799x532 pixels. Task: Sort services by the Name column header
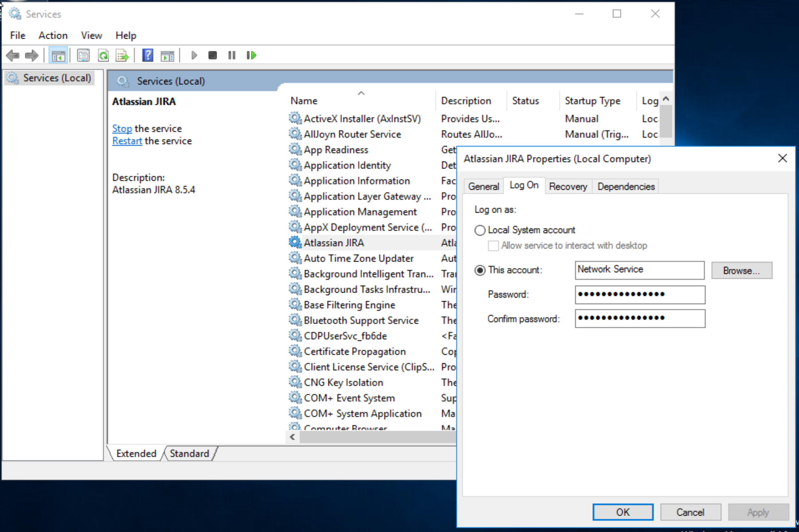pos(304,101)
